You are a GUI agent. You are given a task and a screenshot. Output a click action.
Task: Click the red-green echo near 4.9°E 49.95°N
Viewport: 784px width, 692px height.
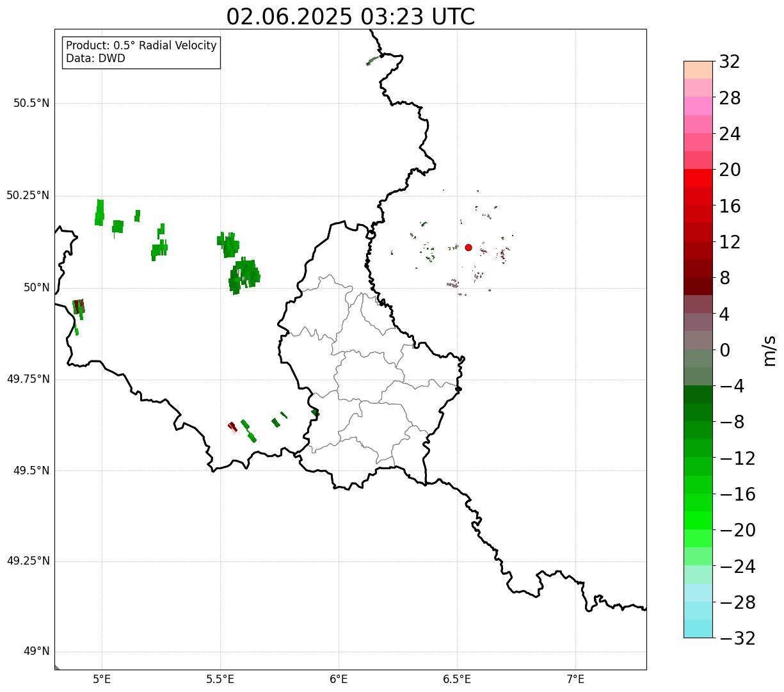(x=79, y=308)
